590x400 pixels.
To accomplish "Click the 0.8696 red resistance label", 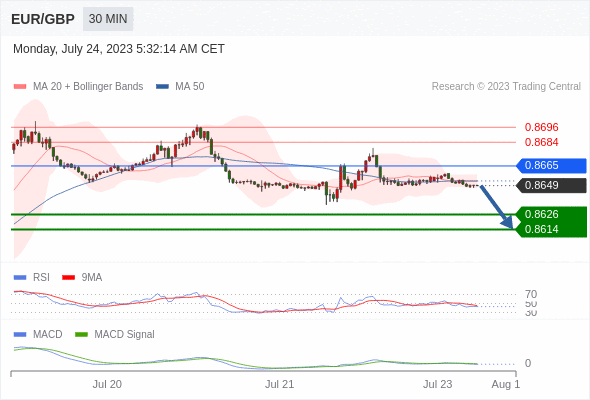I will [541, 127].
